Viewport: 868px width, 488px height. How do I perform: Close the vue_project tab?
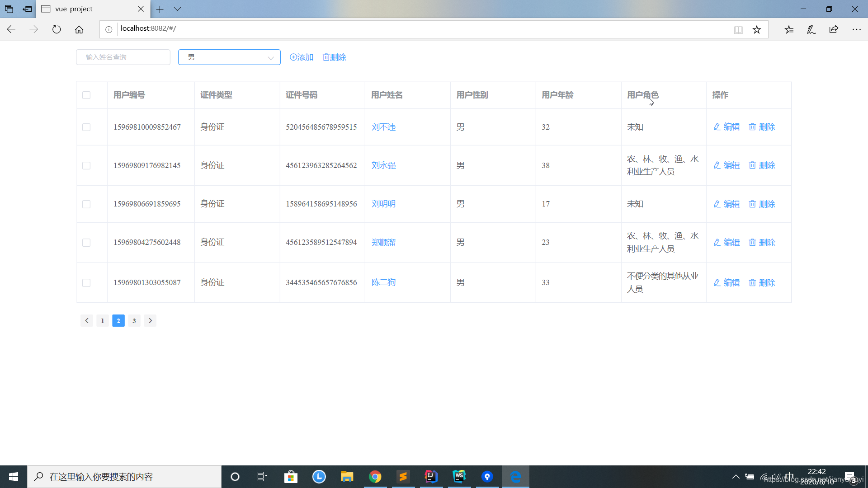coord(141,9)
